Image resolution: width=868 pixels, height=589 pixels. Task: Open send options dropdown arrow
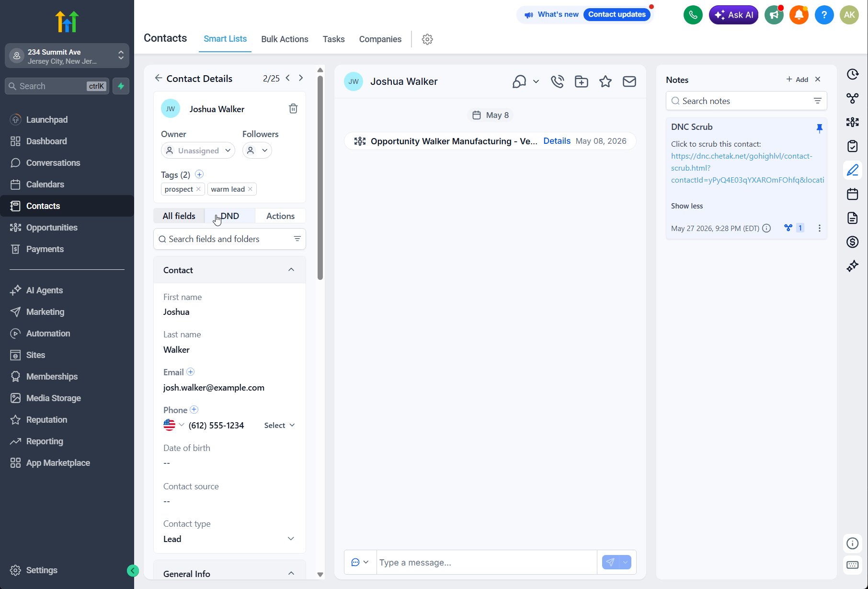(625, 562)
